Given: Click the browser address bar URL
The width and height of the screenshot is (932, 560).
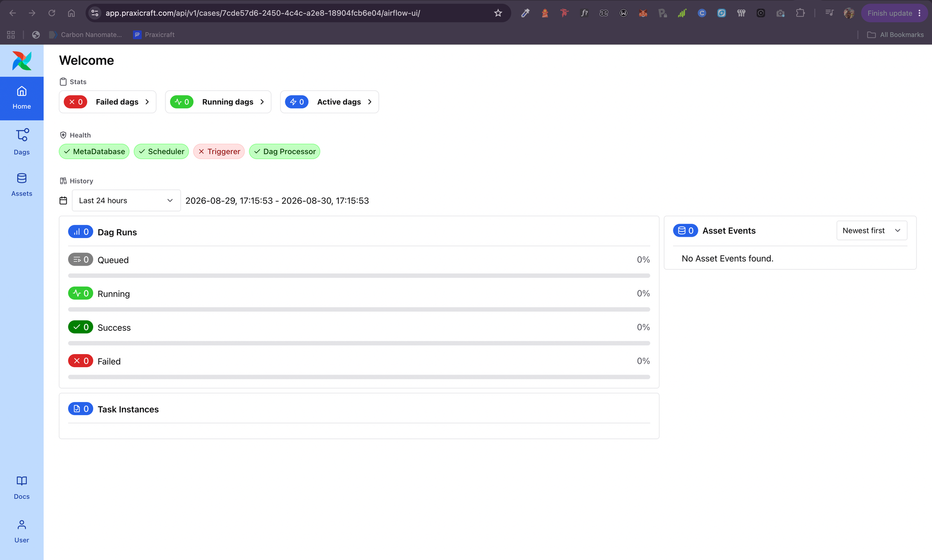Looking at the screenshot, I should (263, 13).
